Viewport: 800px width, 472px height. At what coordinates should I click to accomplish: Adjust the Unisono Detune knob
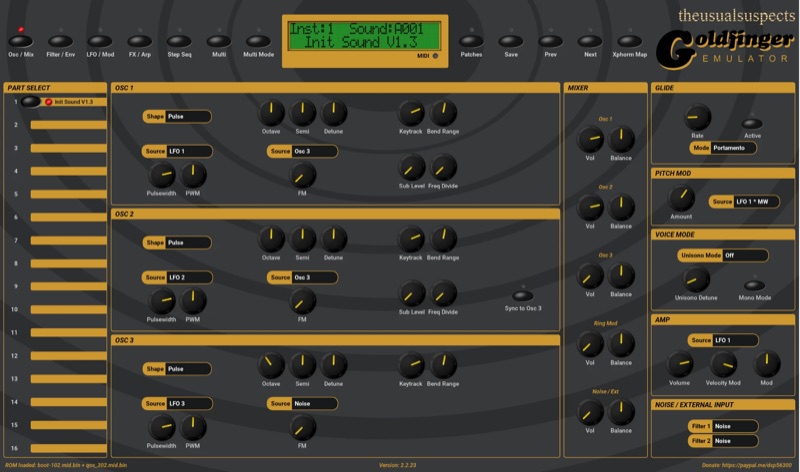pyautogui.click(x=696, y=279)
